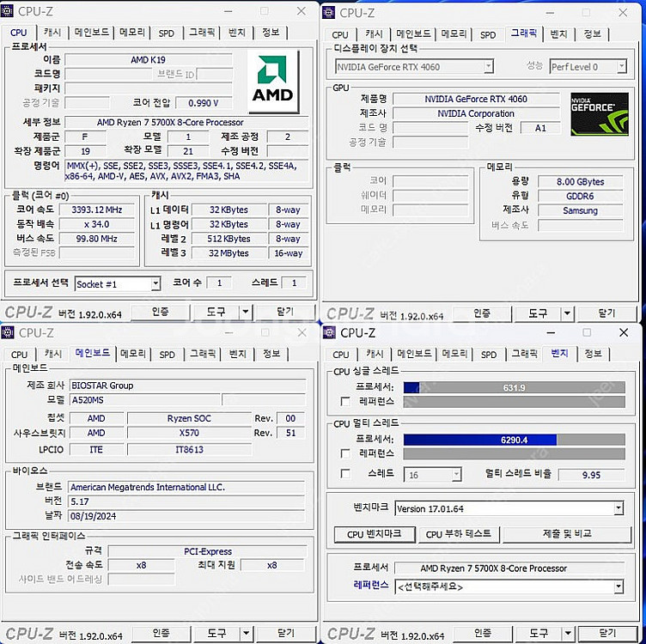The image size is (646, 644).
Task: Click the 3393.12 MHz core speed field
Action: [97, 210]
